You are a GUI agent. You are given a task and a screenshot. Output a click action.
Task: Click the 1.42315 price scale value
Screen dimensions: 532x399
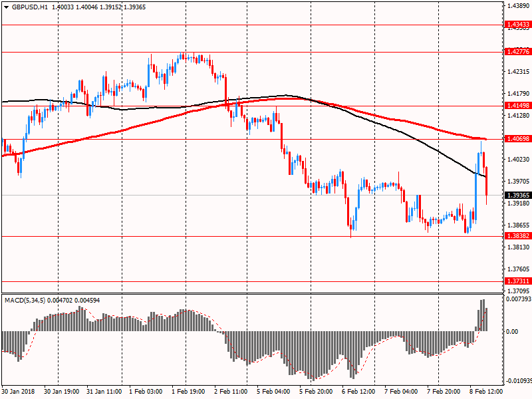pos(519,72)
